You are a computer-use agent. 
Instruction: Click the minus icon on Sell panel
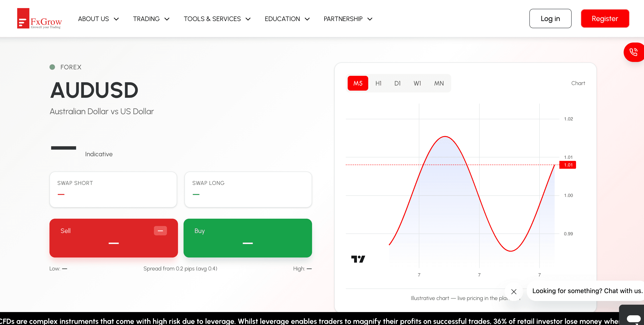click(160, 230)
